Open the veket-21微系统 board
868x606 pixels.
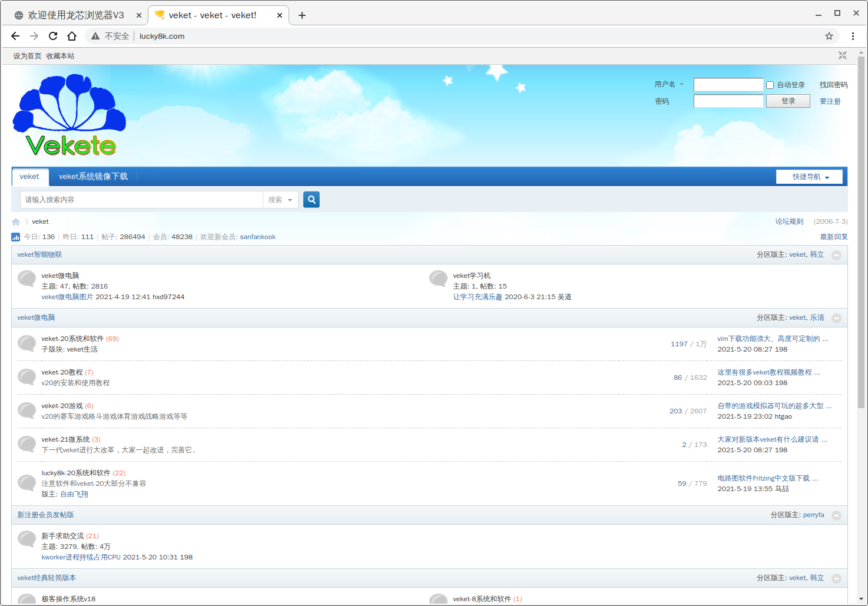coord(65,439)
